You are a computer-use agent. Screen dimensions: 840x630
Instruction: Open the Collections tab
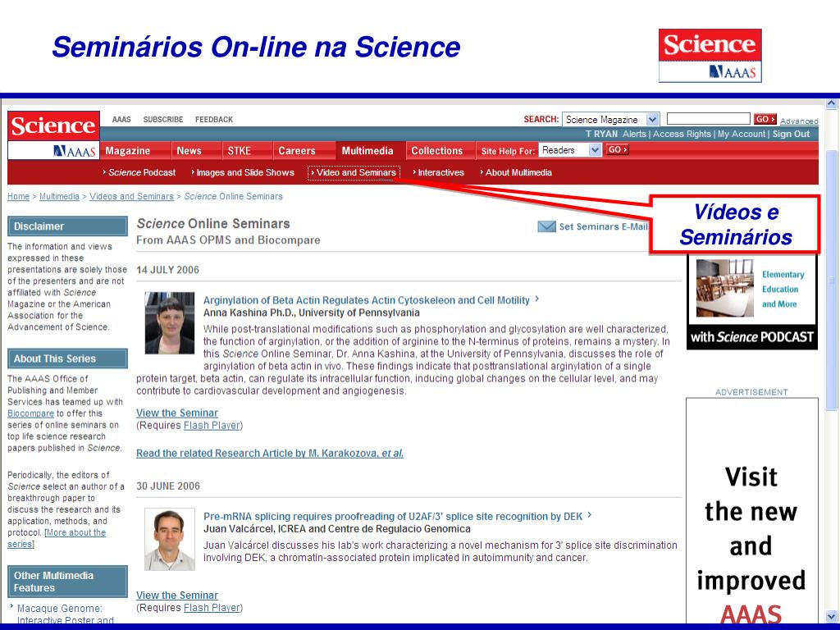[x=436, y=151]
